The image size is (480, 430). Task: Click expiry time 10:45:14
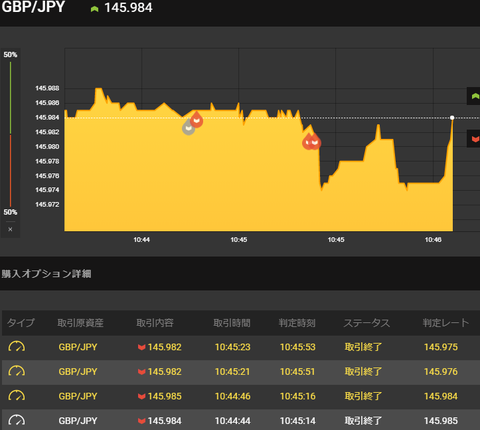click(x=298, y=421)
